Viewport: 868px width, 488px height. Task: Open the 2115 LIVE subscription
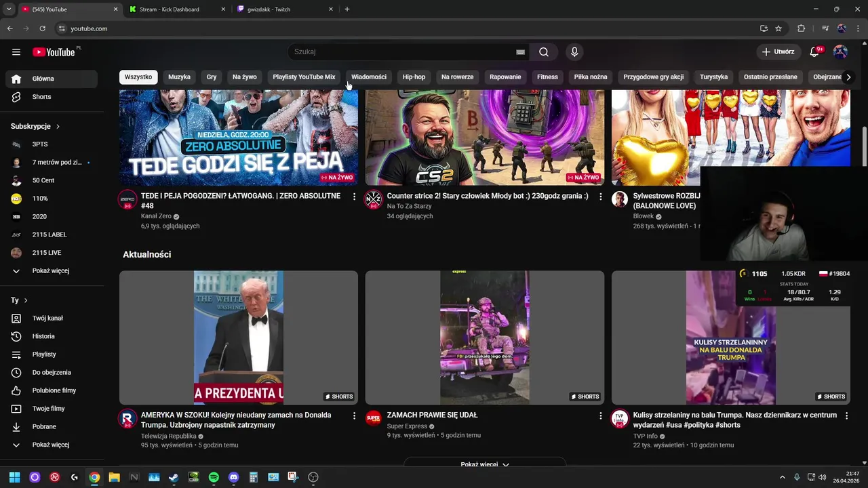tap(52, 253)
